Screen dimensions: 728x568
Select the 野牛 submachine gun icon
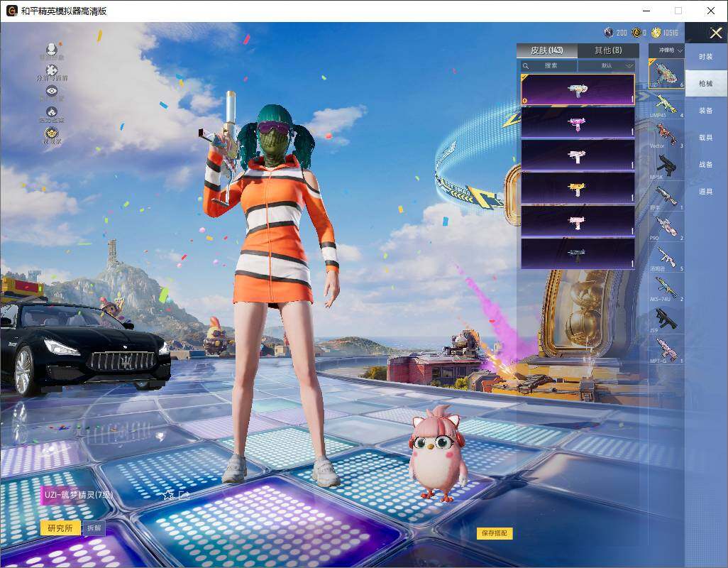coord(666,197)
